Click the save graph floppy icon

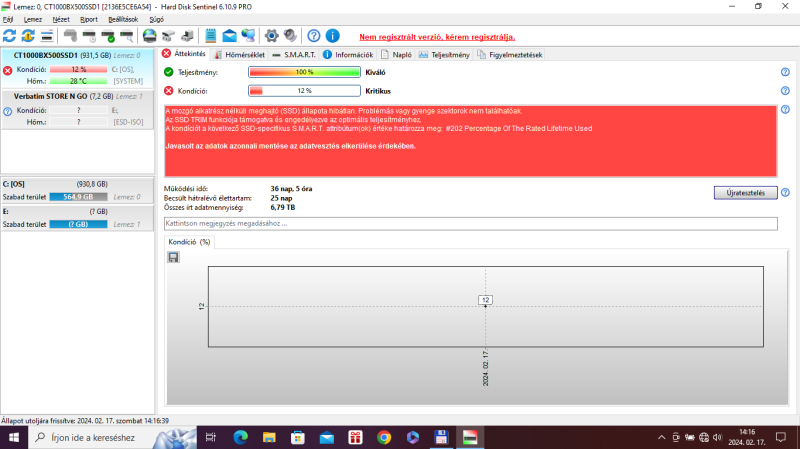point(173,257)
